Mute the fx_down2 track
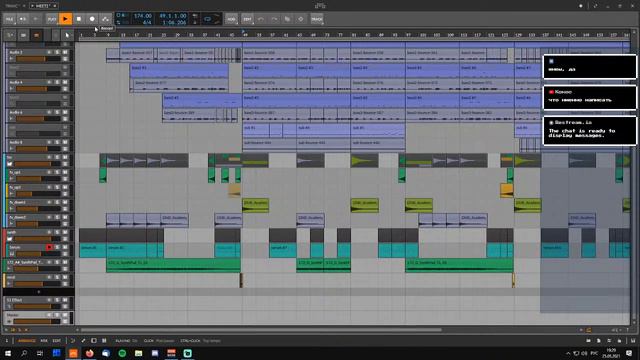 pyautogui.click(x=65, y=217)
